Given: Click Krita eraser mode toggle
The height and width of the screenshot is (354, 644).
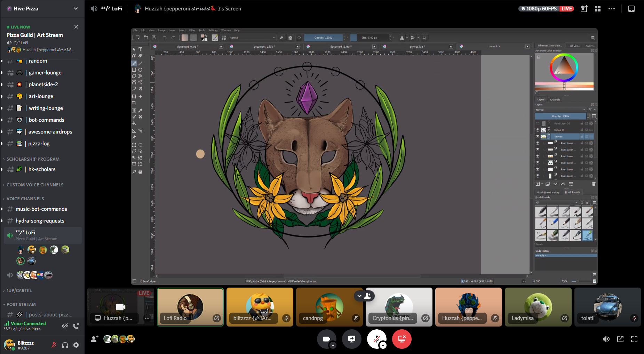Looking at the screenshot, I should (x=281, y=38).
